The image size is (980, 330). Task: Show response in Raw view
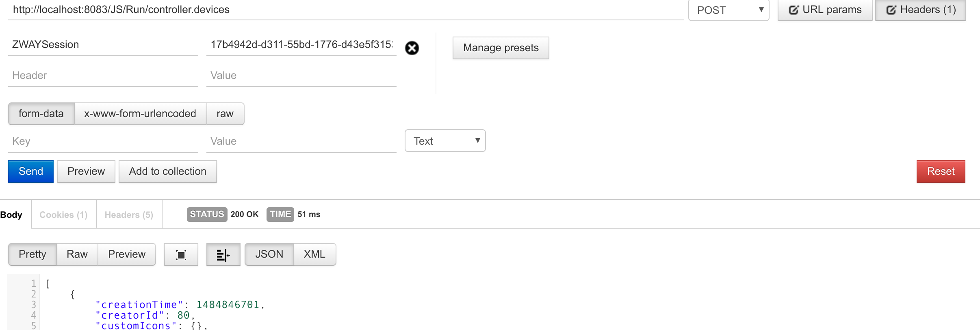[77, 254]
